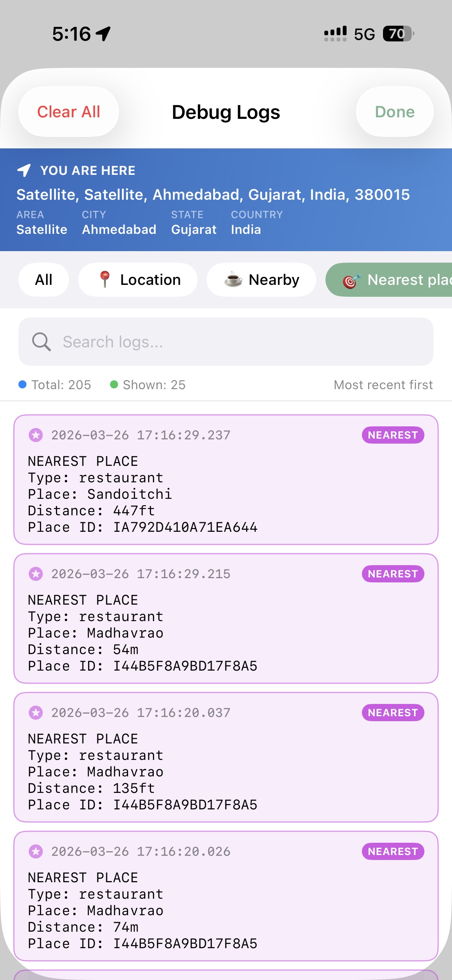Tap star icon on the 17:16:29.215 log
The image size is (452, 980).
coord(36,574)
